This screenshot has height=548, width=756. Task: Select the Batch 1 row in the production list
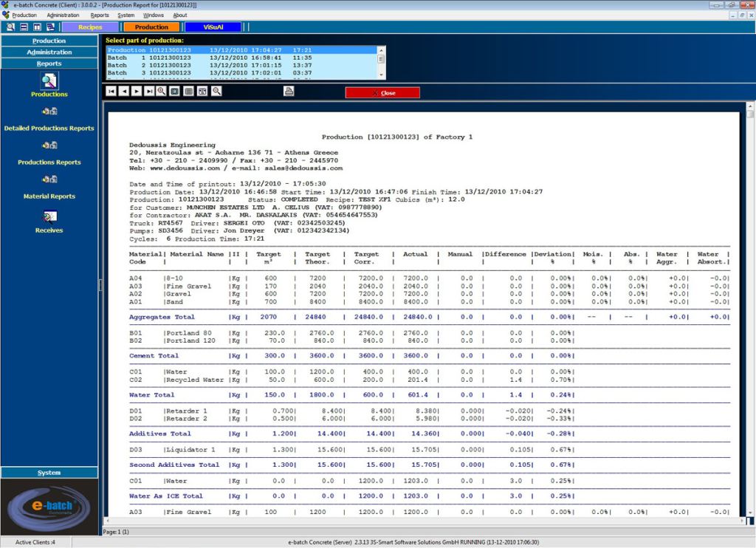[241, 58]
